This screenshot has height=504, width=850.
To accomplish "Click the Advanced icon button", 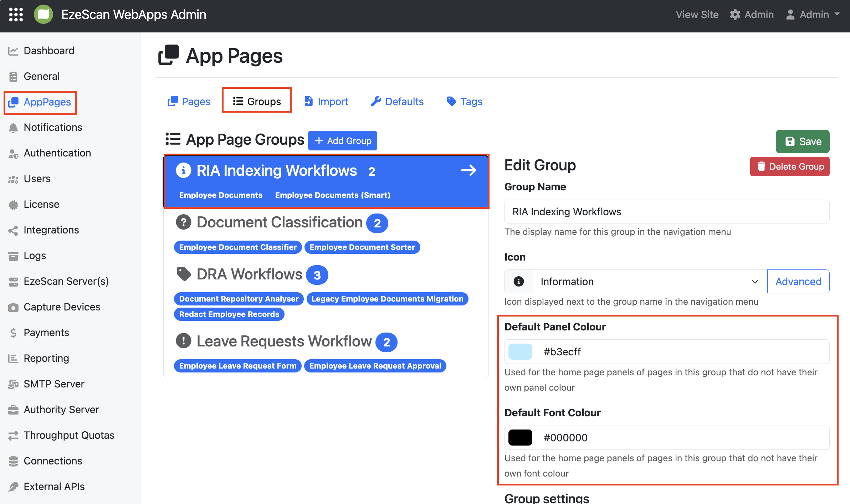I will click(x=798, y=282).
